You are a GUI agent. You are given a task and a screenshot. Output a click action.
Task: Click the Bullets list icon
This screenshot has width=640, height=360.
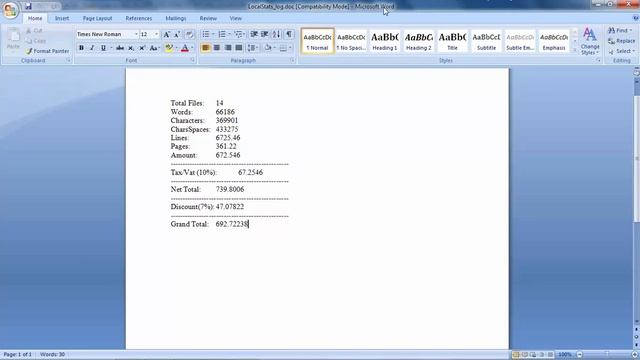pyautogui.click(x=206, y=34)
